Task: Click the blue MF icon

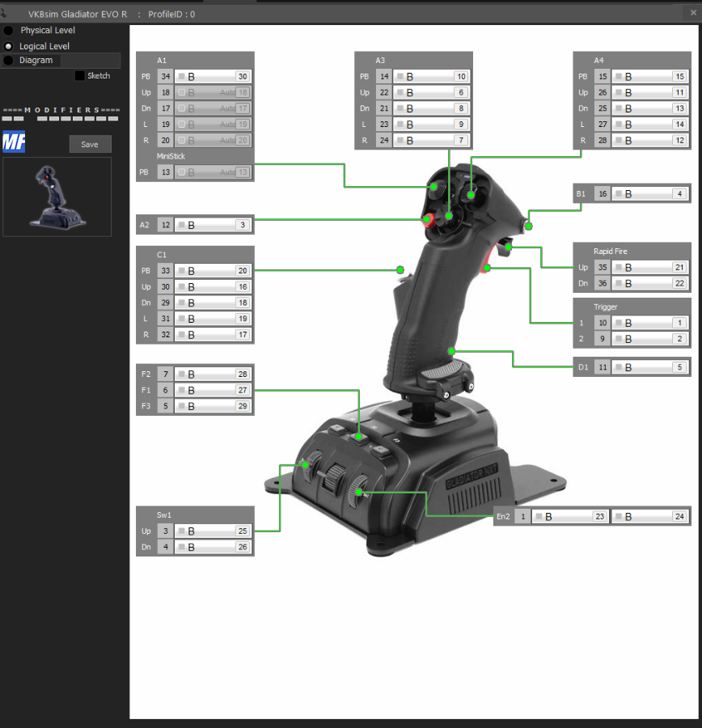Action: tap(14, 142)
